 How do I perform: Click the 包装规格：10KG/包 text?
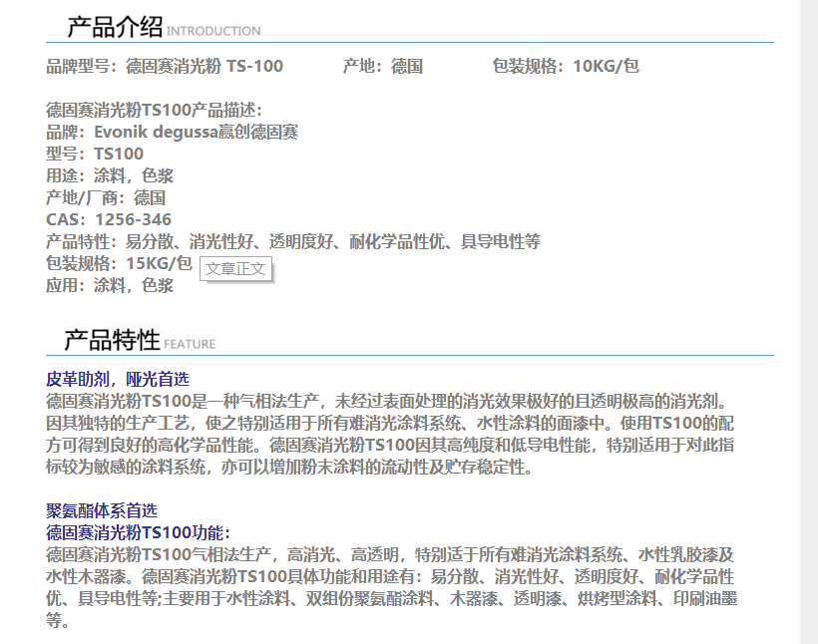(566, 67)
